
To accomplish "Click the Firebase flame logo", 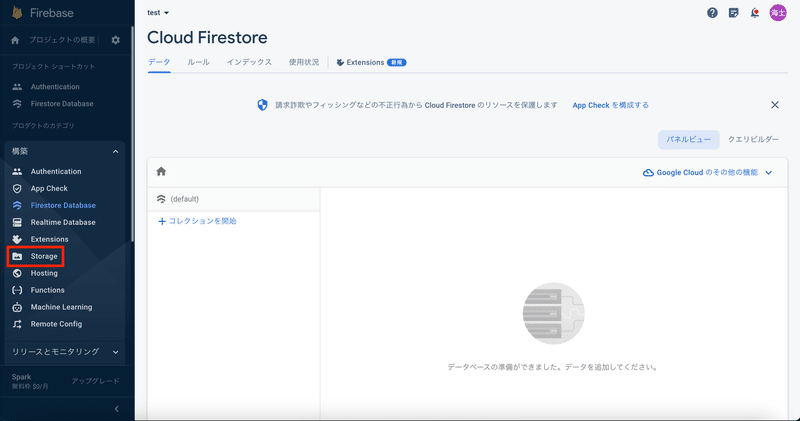I will 17,12.
